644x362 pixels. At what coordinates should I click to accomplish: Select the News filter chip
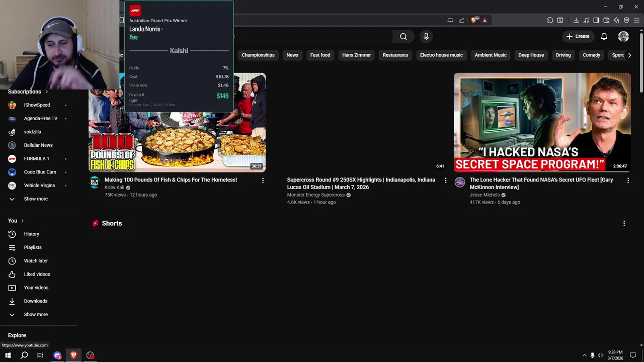[x=292, y=55]
